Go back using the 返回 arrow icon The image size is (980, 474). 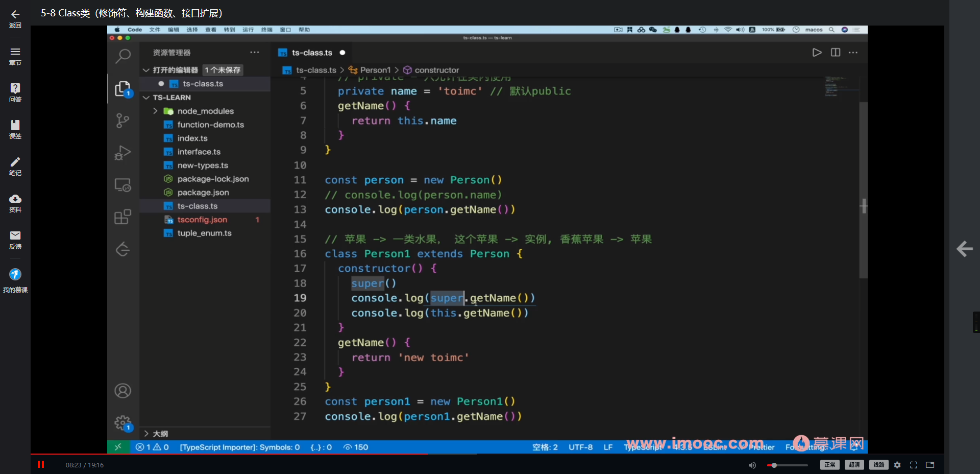click(15, 14)
